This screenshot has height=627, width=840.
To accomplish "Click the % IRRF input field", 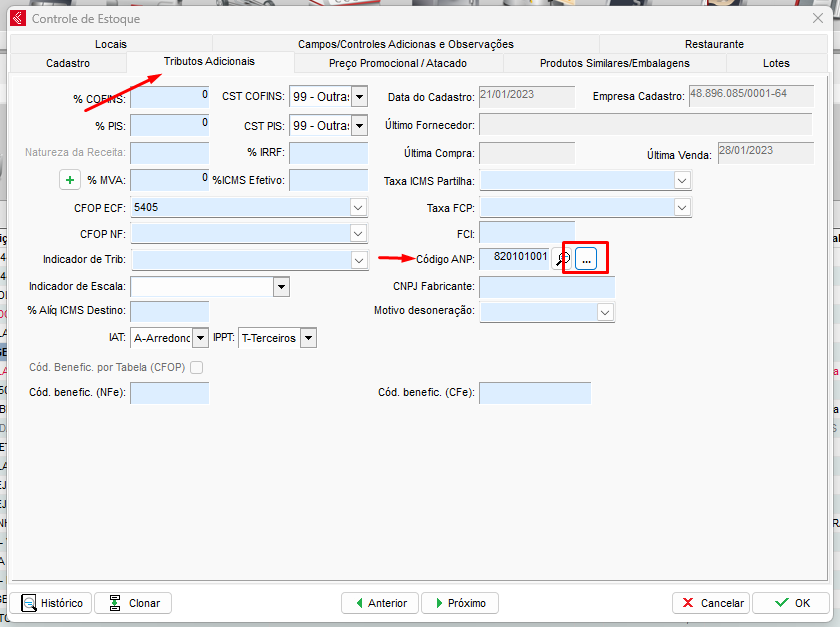I will pyautogui.click(x=328, y=153).
